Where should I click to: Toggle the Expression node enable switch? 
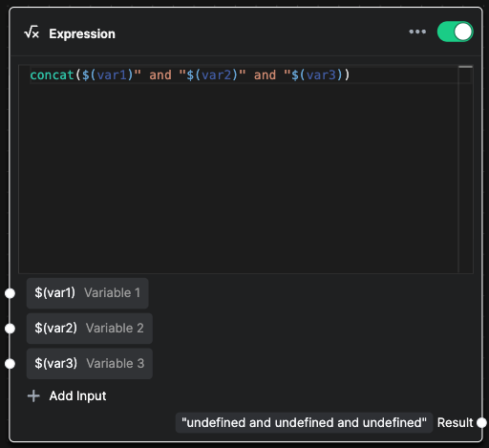(x=455, y=32)
